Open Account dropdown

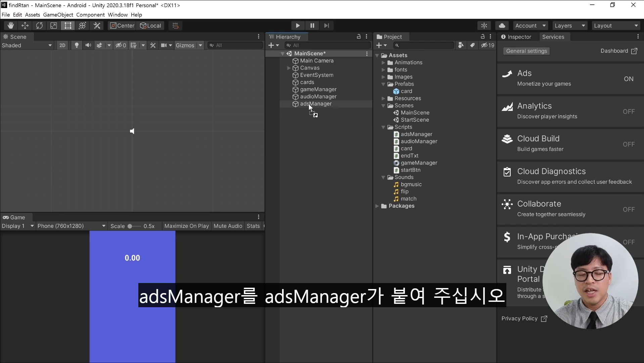click(x=531, y=26)
